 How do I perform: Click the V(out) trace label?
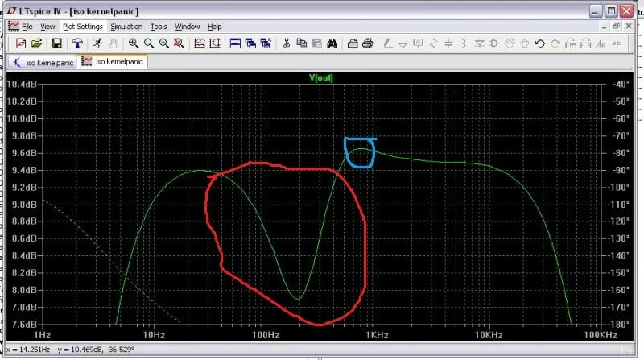(x=321, y=78)
